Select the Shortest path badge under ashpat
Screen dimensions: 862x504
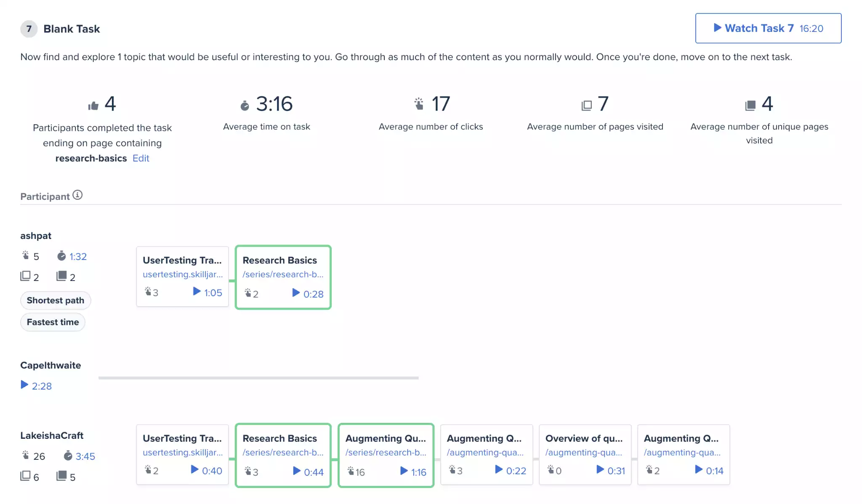56,300
